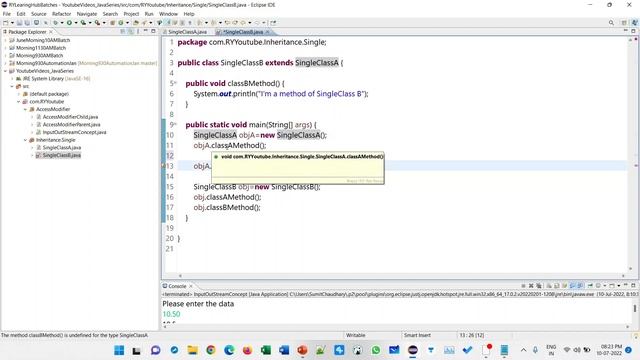This screenshot has height=360, width=640.
Task: Click the Console tab
Action: pyautogui.click(x=177, y=286)
